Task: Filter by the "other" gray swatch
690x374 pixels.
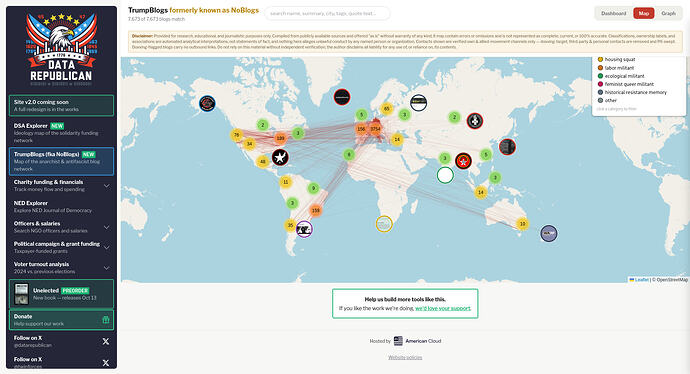Action: [x=600, y=100]
